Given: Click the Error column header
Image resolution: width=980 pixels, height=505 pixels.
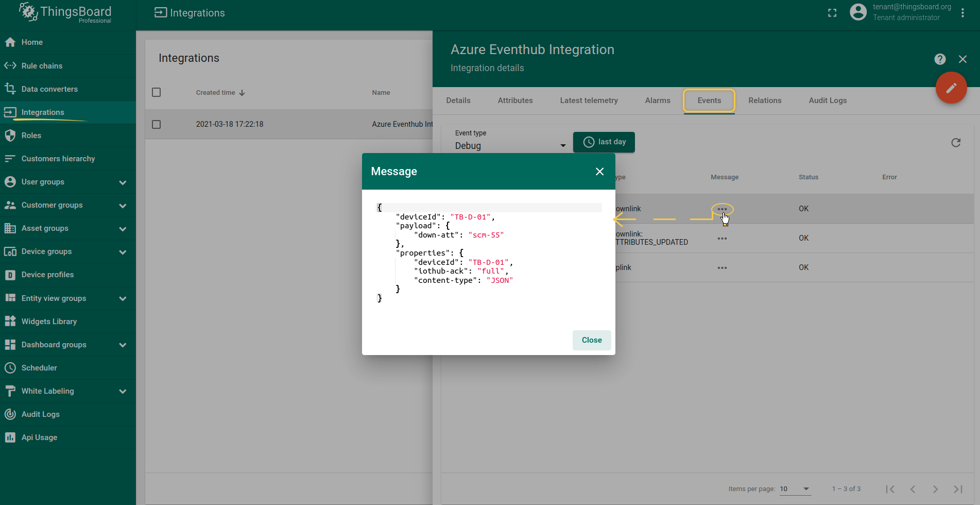Looking at the screenshot, I should pos(889,177).
